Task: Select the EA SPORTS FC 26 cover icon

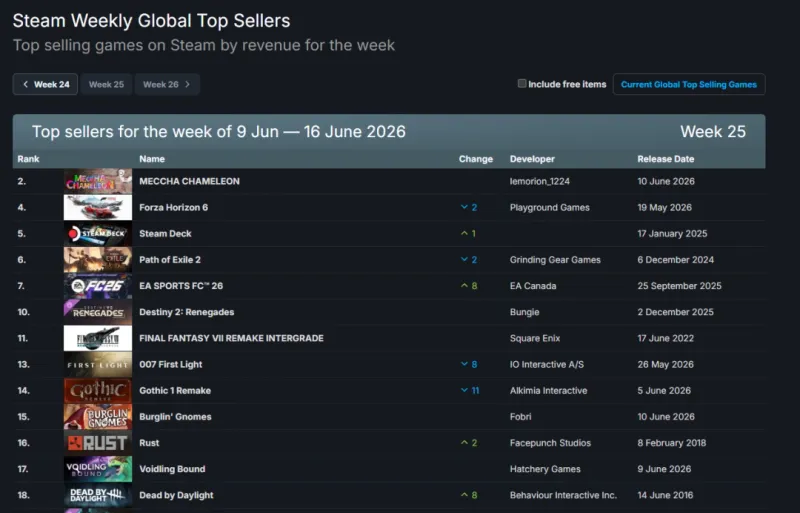Action: point(97,286)
